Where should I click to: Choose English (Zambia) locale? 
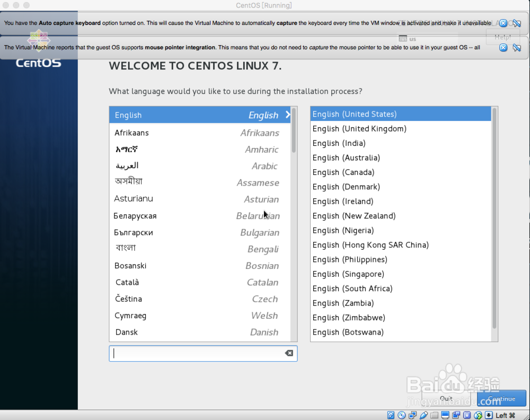[401, 303]
